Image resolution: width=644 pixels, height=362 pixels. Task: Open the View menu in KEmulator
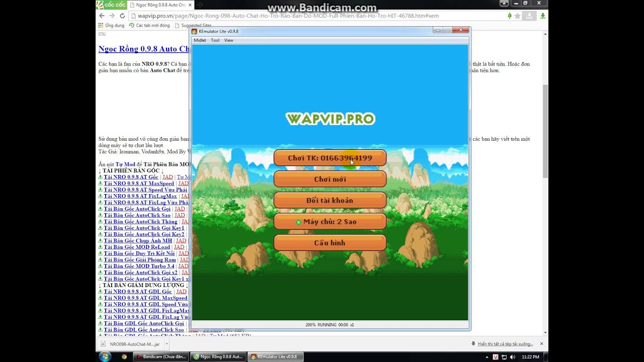[228, 40]
